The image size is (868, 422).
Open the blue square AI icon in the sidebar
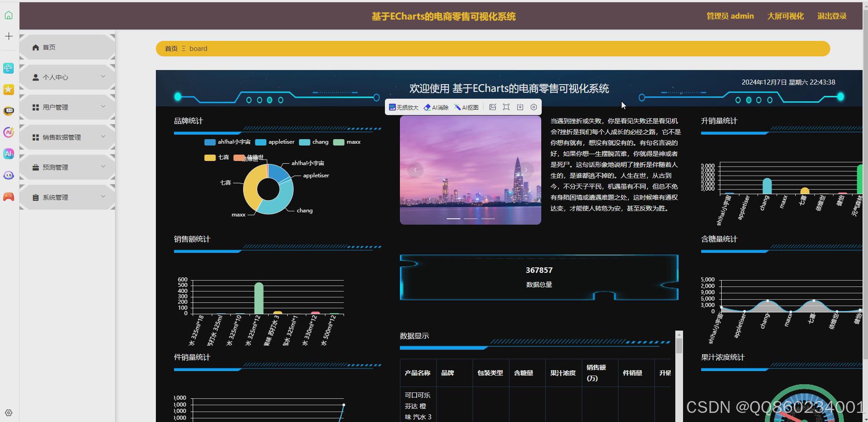tap(9, 154)
